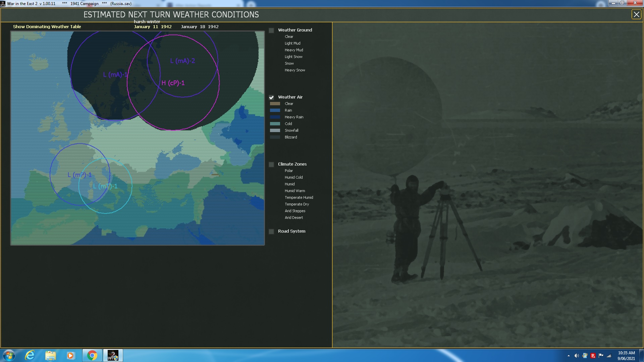Toggle the Road System checkbox
Screen dimensions: 644x362
tap(271, 231)
